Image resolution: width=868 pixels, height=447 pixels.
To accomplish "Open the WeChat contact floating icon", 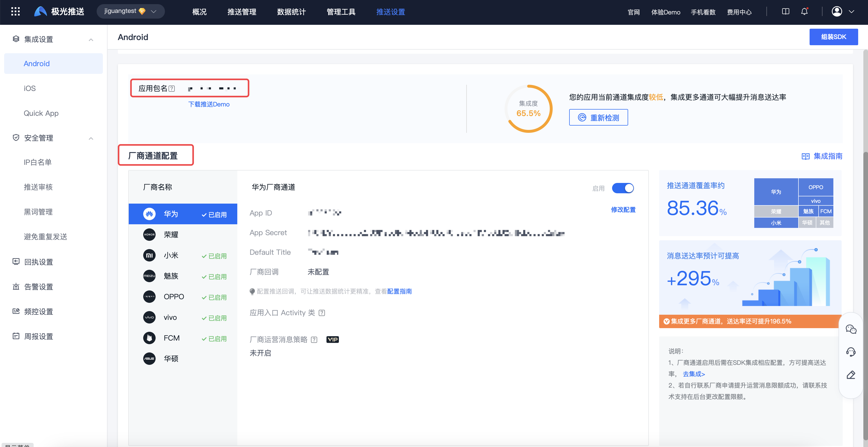I will [x=851, y=329].
